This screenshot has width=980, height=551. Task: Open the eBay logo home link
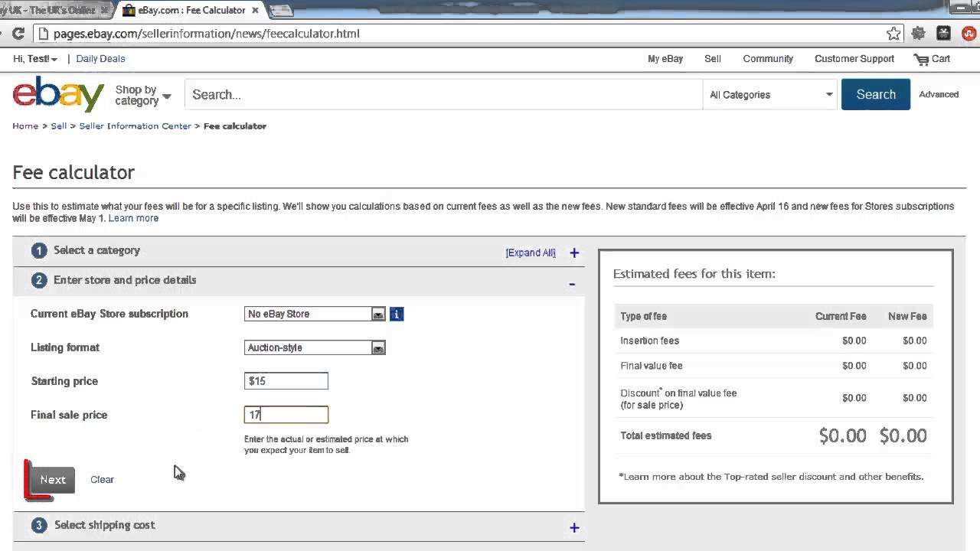coord(58,95)
